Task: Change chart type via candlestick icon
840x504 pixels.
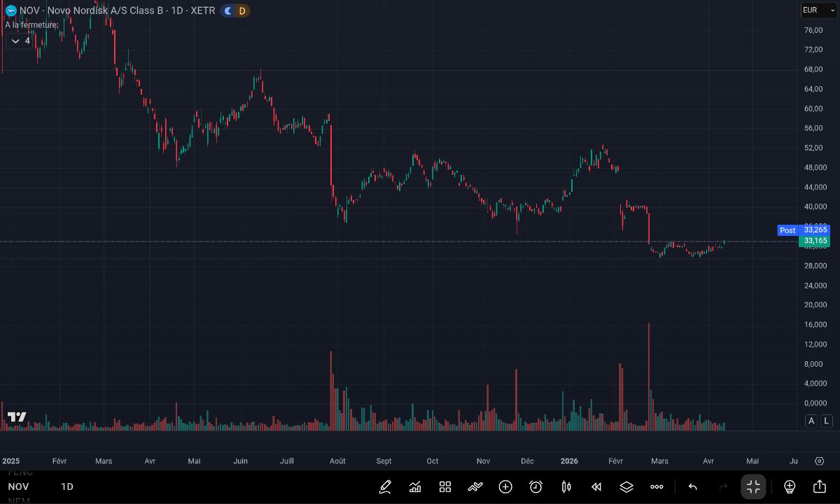Action: coord(566,486)
